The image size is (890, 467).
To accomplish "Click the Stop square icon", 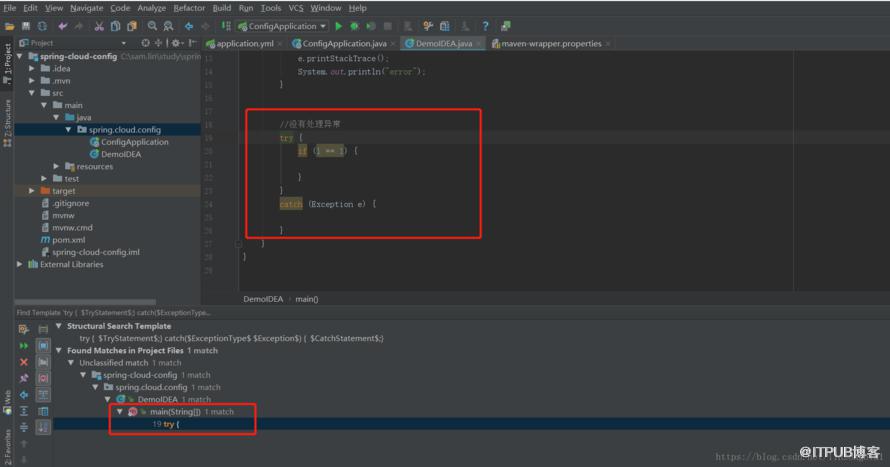I will [388, 26].
